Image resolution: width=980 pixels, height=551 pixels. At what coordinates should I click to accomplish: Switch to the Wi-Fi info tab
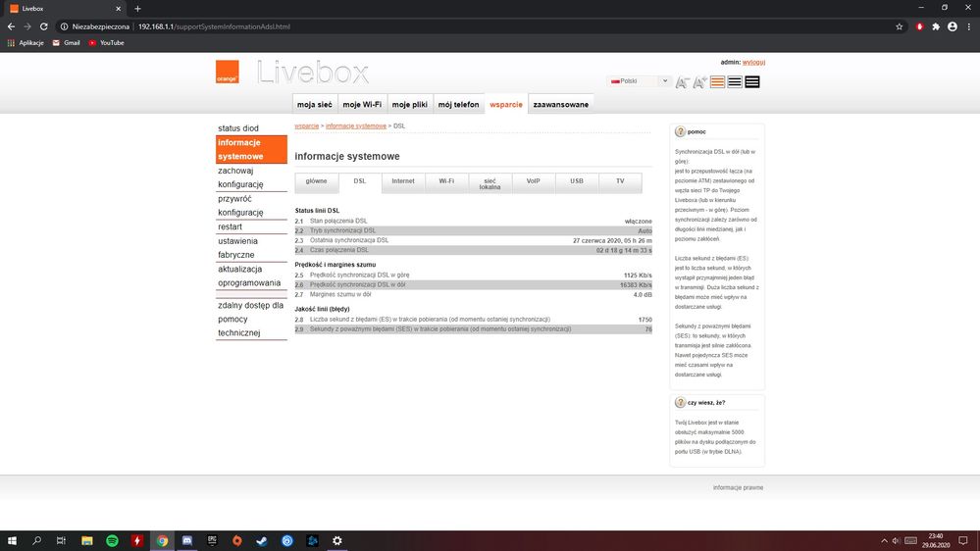tap(446, 181)
